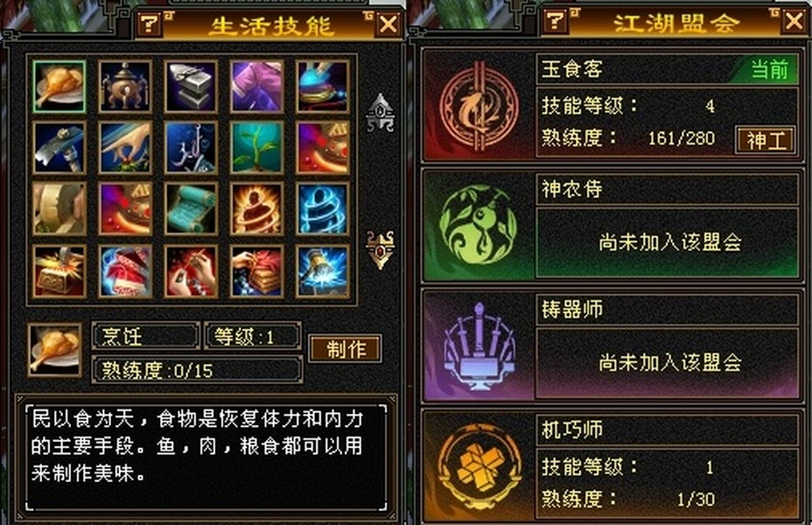
Task: Select the flaming figure skill icon
Action: pyautogui.click(x=257, y=208)
